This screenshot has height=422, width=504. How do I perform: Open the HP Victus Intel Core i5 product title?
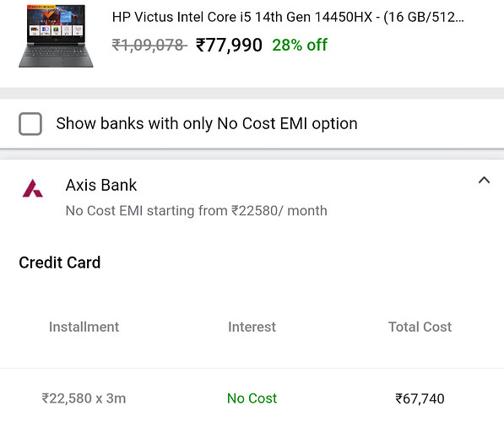[288, 17]
